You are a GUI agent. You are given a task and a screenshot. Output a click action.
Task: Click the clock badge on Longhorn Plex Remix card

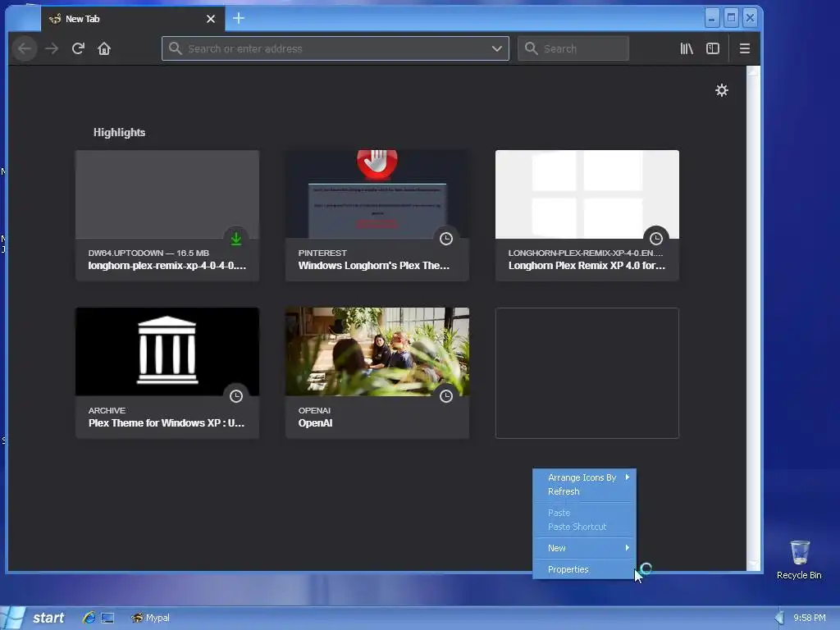point(655,239)
